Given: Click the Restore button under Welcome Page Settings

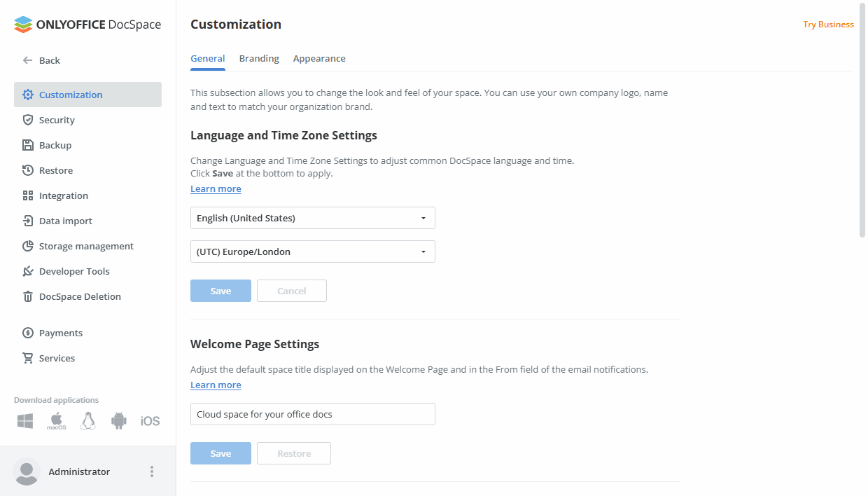Looking at the screenshot, I should coord(293,453).
